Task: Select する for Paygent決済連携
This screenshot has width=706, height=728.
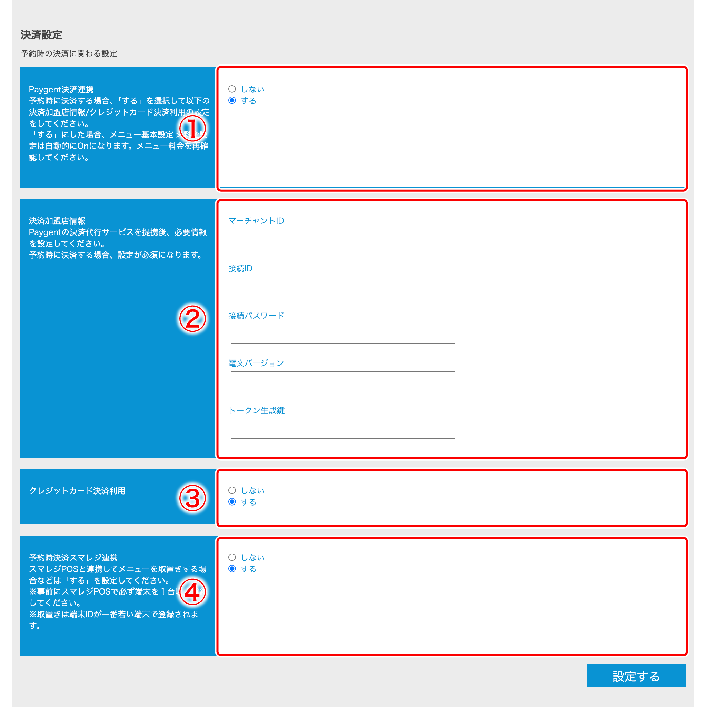Action: click(233, 100)
